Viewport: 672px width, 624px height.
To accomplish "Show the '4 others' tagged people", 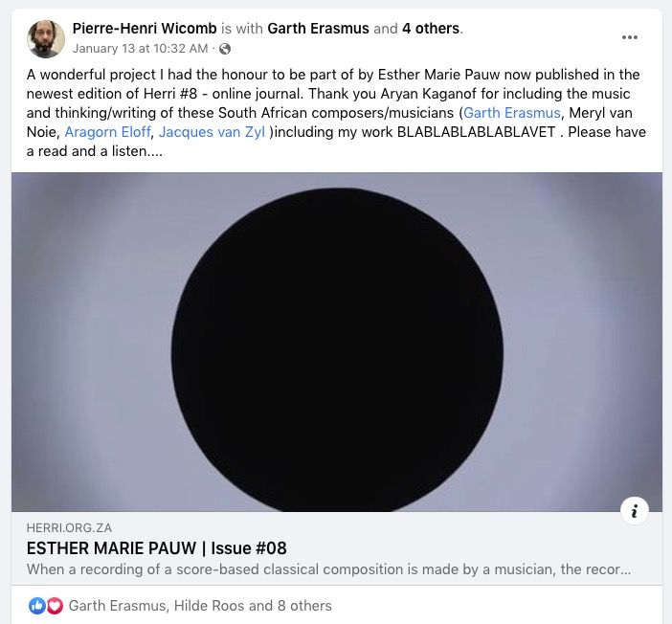I will [x=431, y=29].
